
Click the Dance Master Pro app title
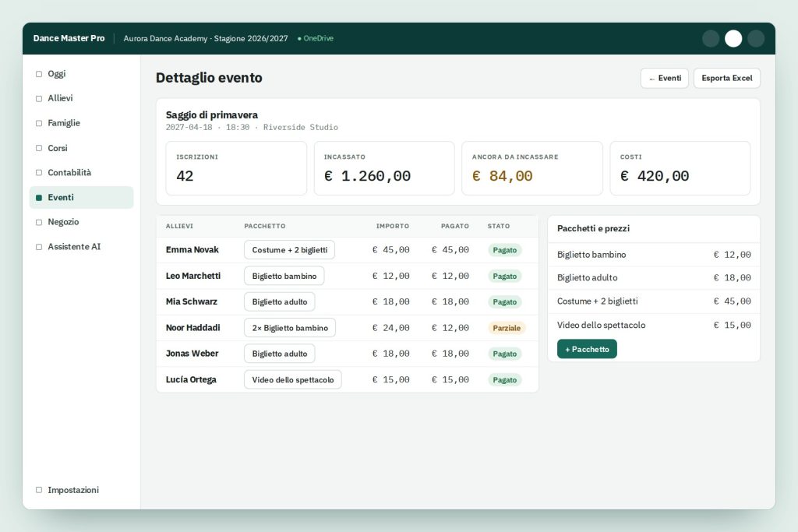[69, 39]
